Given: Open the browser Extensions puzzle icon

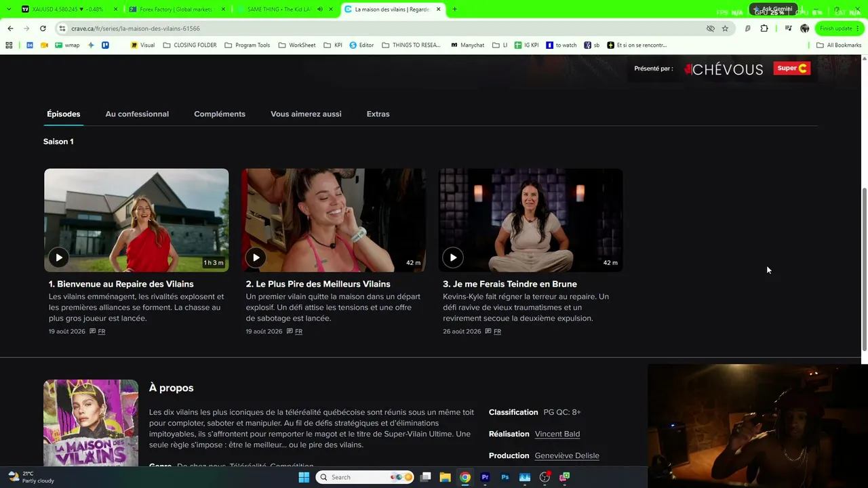Looking at the screenshot, I should coord(764,28).
